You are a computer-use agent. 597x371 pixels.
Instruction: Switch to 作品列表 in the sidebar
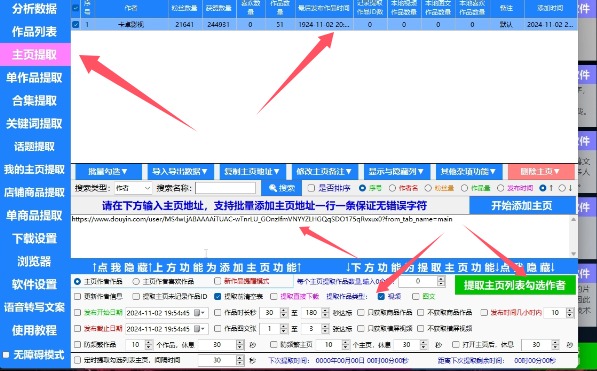click(x=35, y=32)
